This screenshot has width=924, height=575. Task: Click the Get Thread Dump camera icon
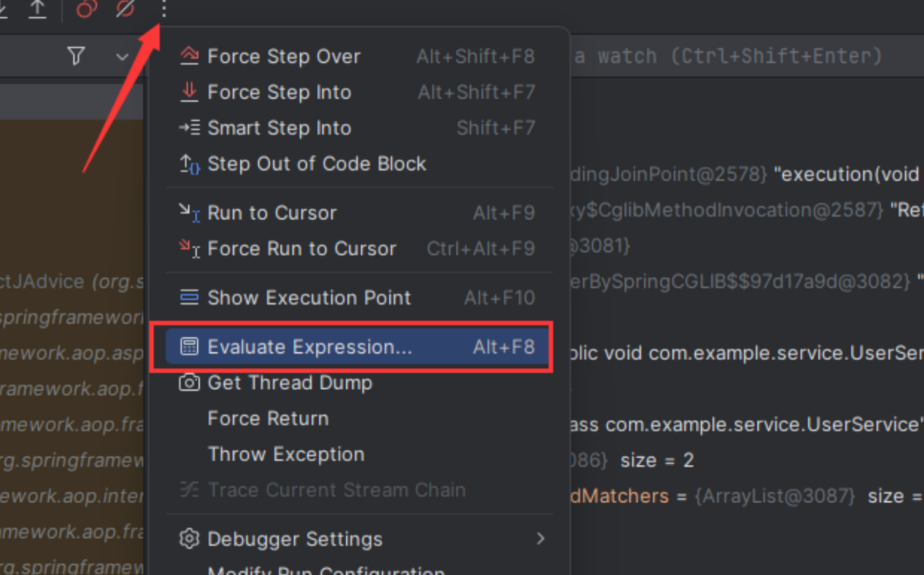189,383
